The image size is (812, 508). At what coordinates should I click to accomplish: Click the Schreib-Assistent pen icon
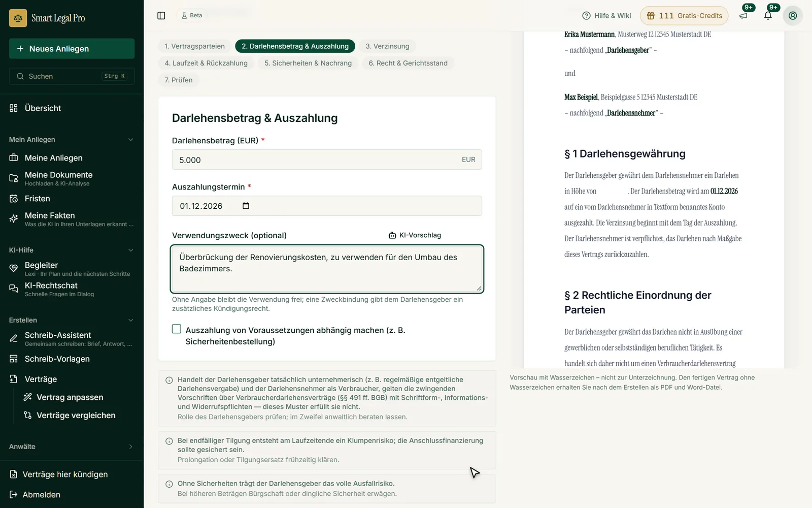14,338
